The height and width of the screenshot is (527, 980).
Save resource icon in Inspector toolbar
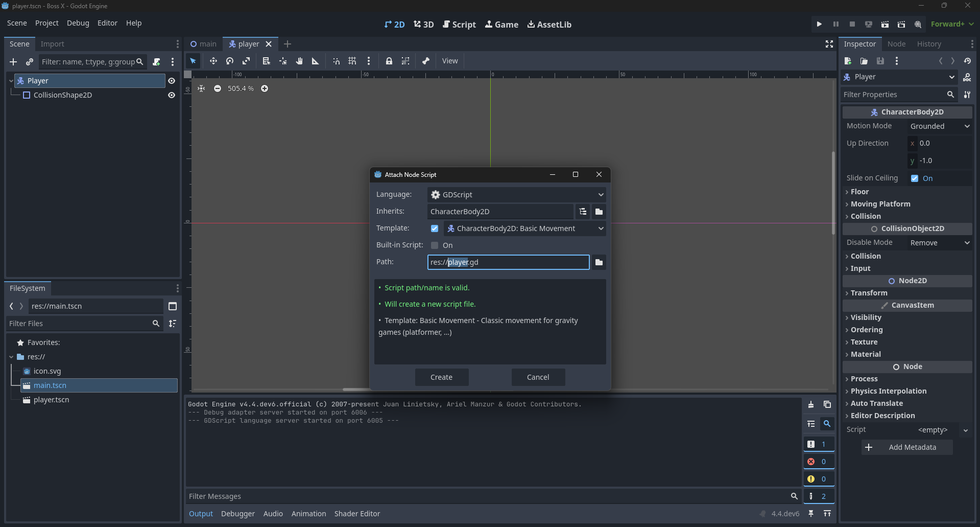pos(880,61)
